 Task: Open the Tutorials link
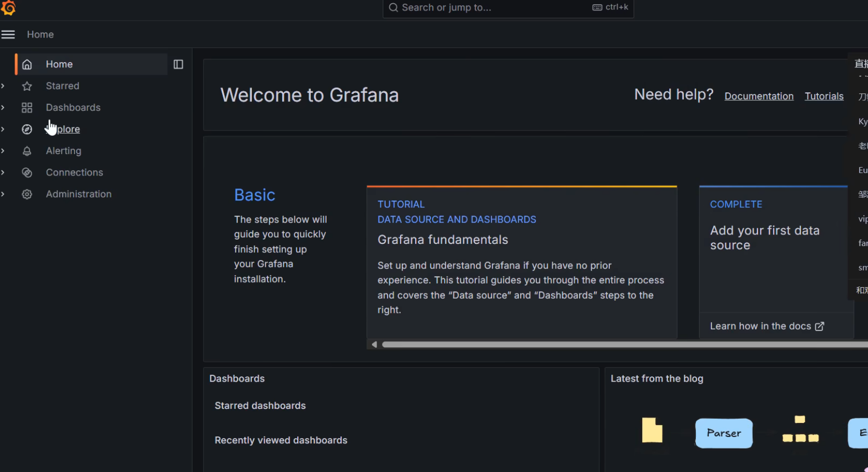point(824,96)
